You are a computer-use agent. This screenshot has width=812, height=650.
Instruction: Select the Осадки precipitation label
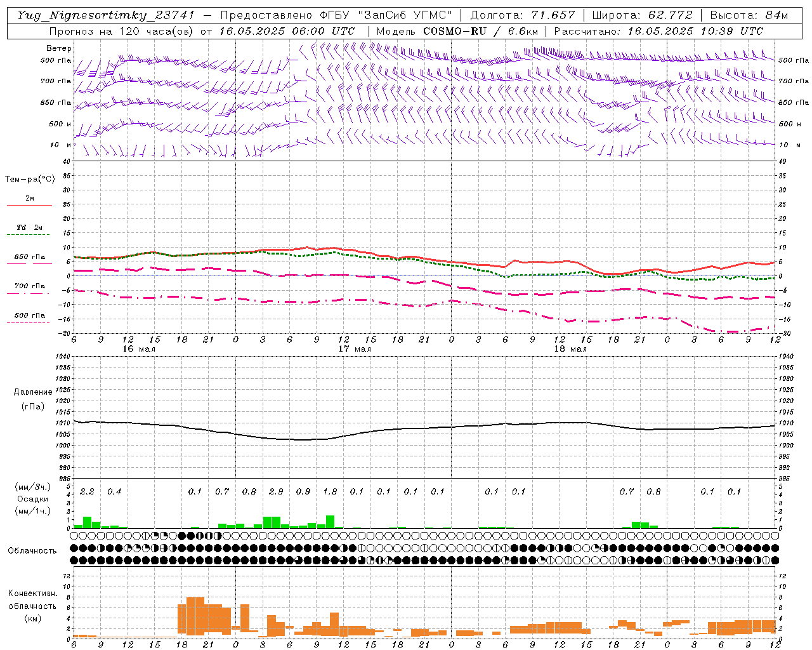[x=32, y=500]
